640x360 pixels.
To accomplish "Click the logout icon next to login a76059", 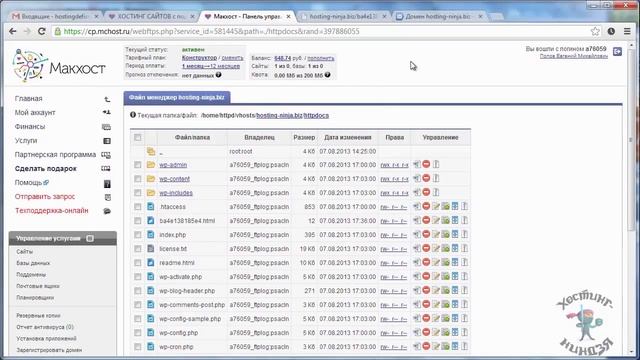I will pyautogui.click(x=617, y=51).
